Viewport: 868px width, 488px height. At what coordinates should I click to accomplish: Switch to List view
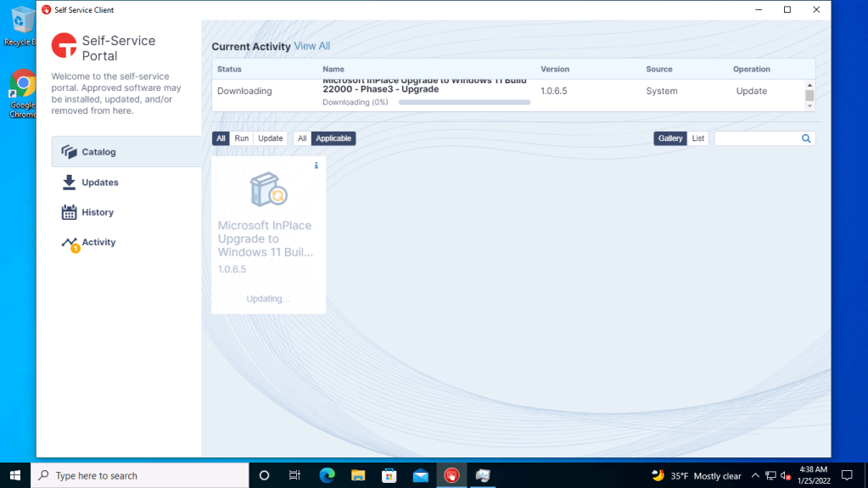pyautogui.click(x=697, y=138)
